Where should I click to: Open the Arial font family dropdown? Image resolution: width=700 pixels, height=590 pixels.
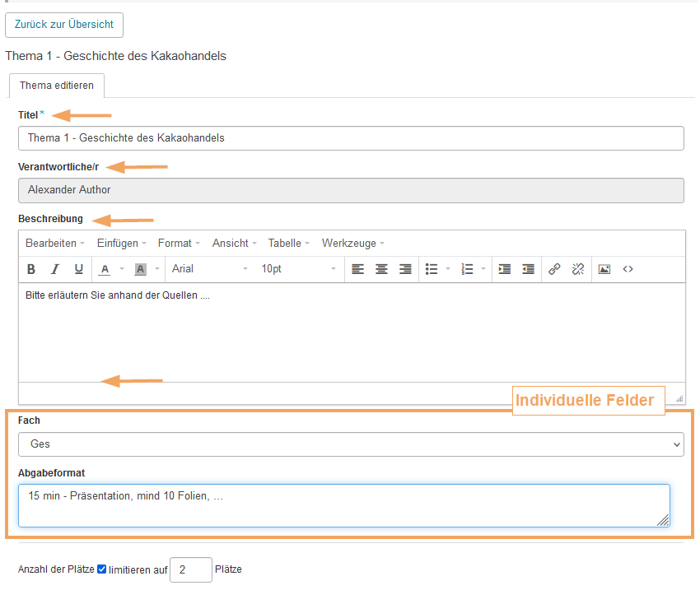pos(209,269)
